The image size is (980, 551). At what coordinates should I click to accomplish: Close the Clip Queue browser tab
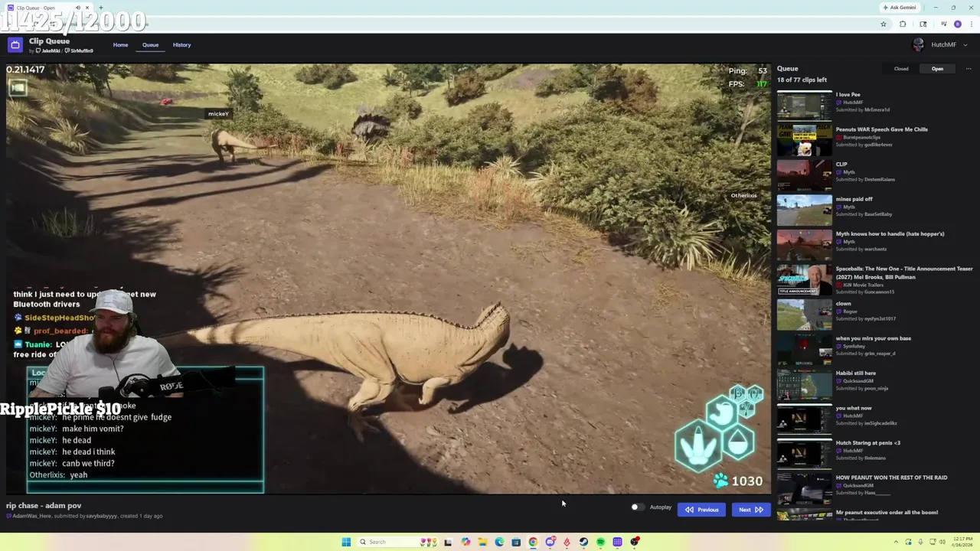[87, 8]
